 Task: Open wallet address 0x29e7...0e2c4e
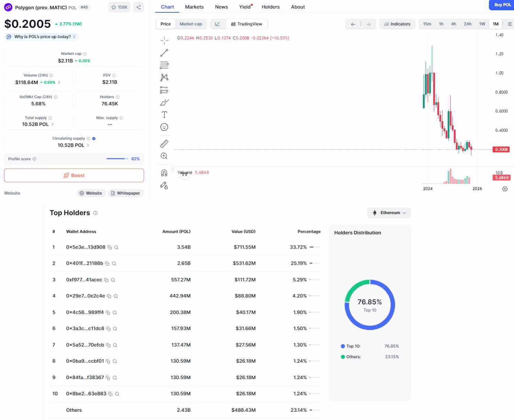pos(86,296)
